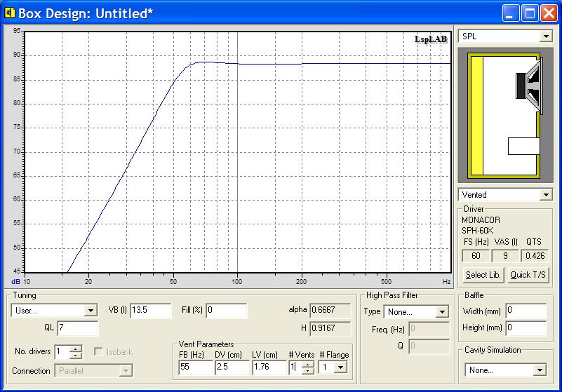Click the VAS (l) value 9
562x392 pixels.
pos(505,256)
